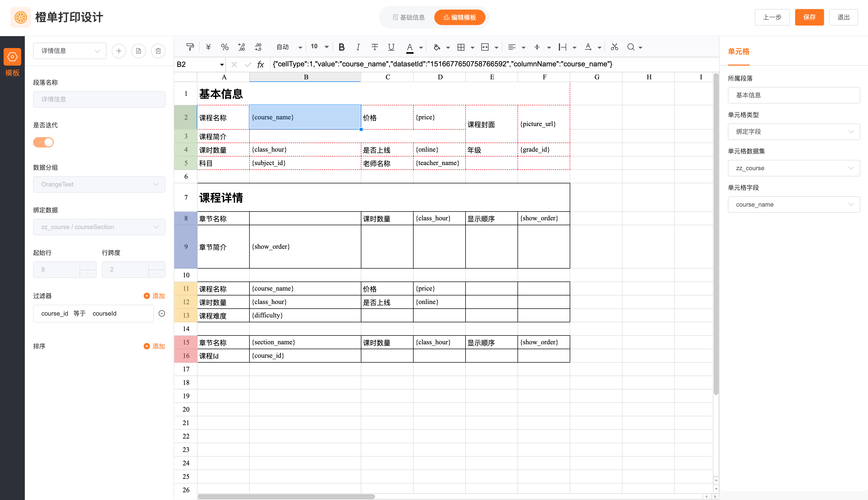
Task: Open the 单元格字段 course_name dropdown
Action: pyautogui.click(x=794, y=204)
